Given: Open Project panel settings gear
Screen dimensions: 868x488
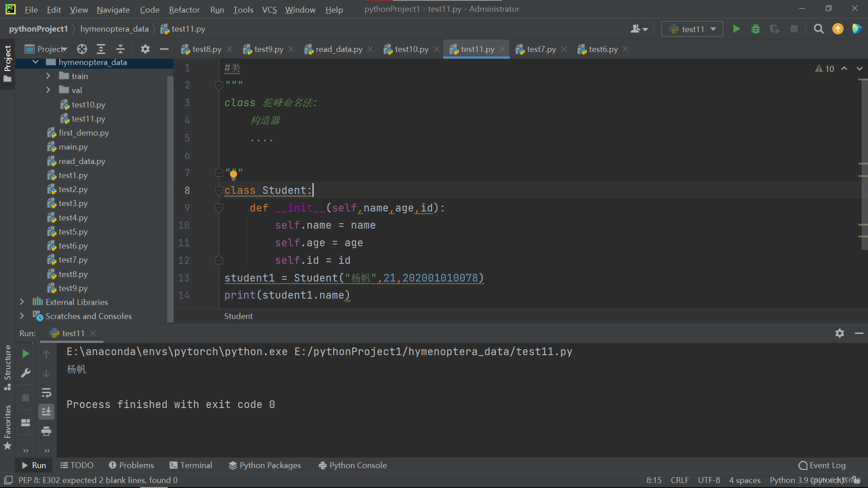Looking at the screenshot, I should (145, 49).
